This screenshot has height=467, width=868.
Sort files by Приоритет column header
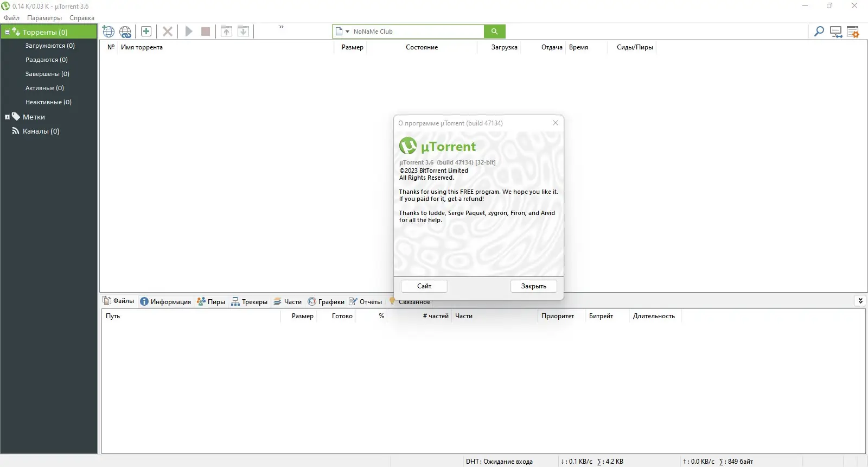(x=558, y=316)
